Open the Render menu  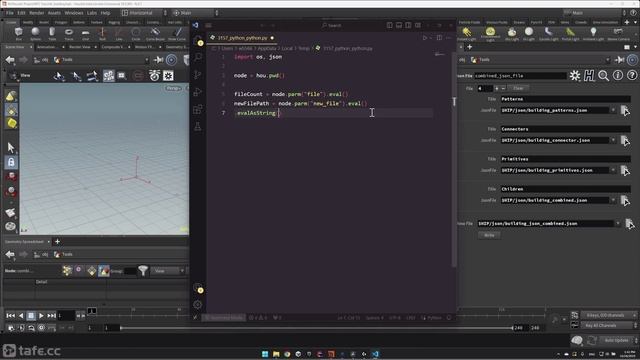[x=36, y=13]
